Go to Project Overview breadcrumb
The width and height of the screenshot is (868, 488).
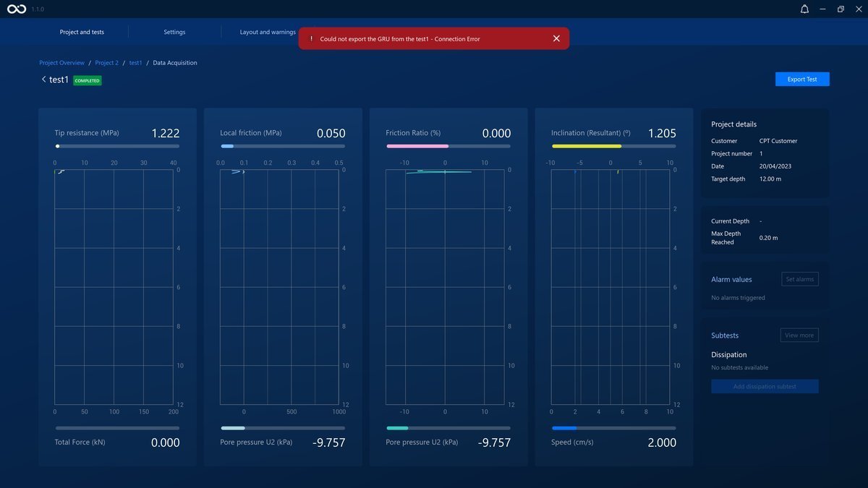61,63
